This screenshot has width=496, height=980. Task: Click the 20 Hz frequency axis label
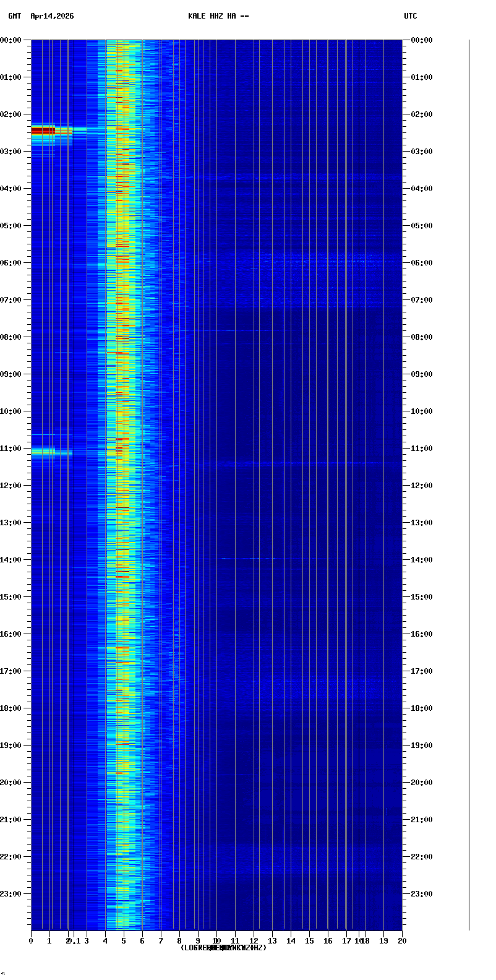point(402,941)
